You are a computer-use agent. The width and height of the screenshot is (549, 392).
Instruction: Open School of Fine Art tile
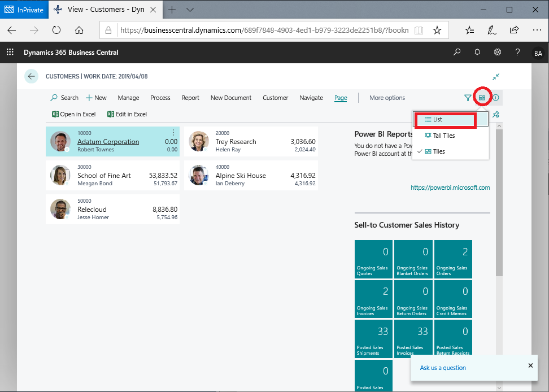pos(113,175)
